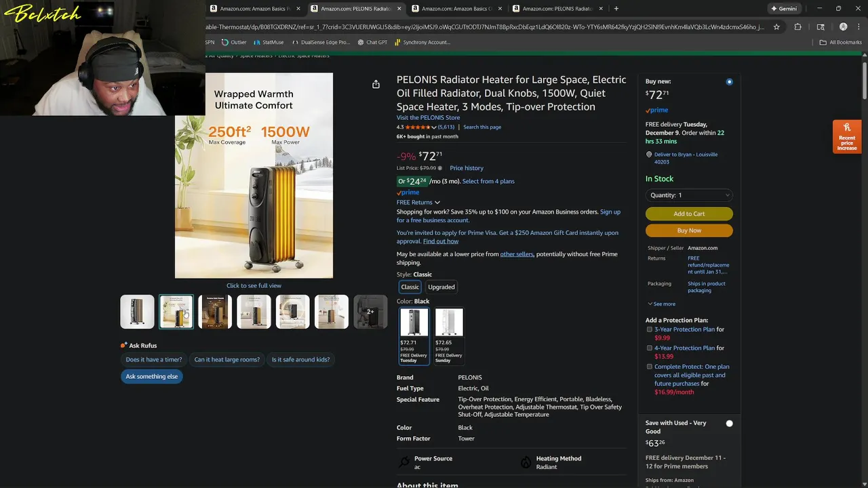
Task: Click the other sellers link
Action: pos(517,254)
